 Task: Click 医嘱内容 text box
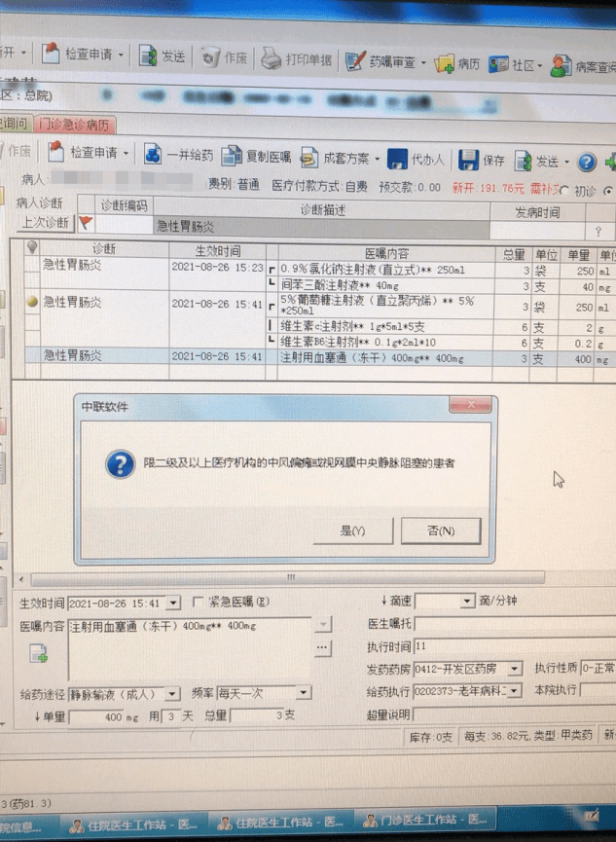(190, 648)
